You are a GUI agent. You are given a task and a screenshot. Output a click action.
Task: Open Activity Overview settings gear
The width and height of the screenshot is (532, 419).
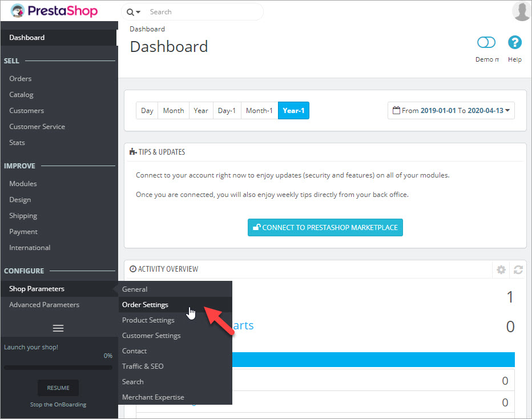(x=501, y=269)
